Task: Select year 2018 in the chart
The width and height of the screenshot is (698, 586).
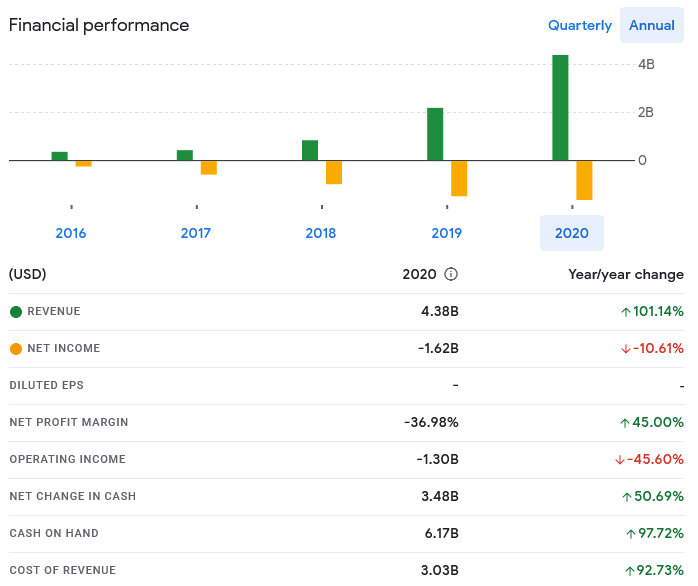Action: pos(321,233)
